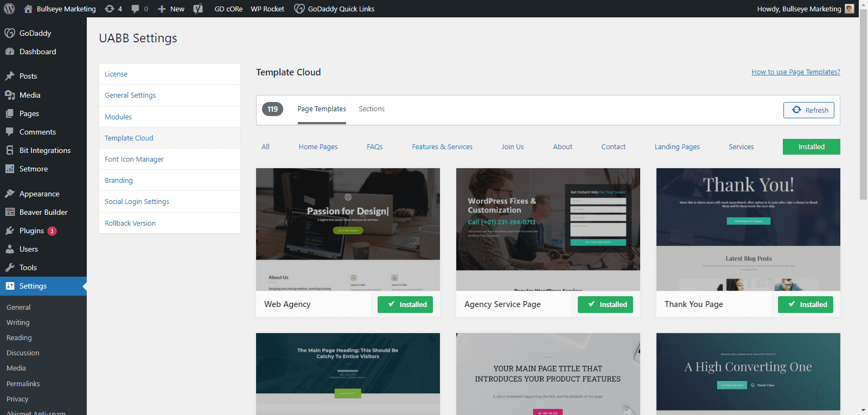The height and width of the screenshot is (415, 868).
Task: Click the GoDaddy Quick Links logo icon
Action: pyautogui.click(x=299, y=9)
